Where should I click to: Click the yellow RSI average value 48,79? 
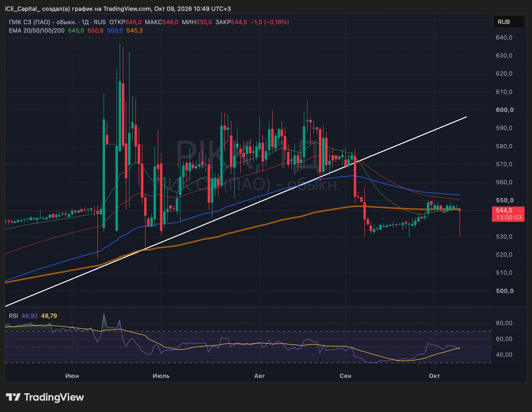click(49, 316)
